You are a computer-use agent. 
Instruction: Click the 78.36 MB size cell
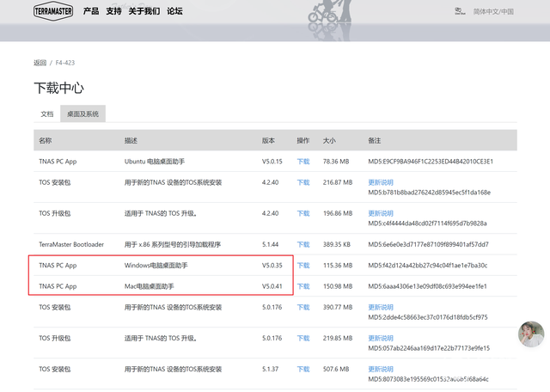(x=336, y=162)
